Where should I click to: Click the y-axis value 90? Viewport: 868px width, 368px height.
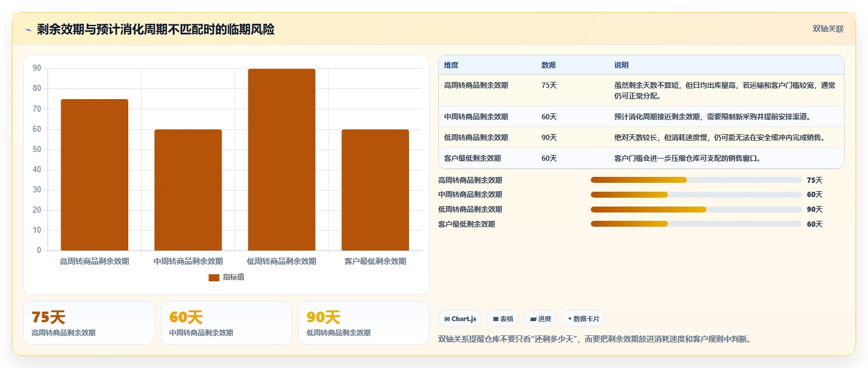point(37,68)
